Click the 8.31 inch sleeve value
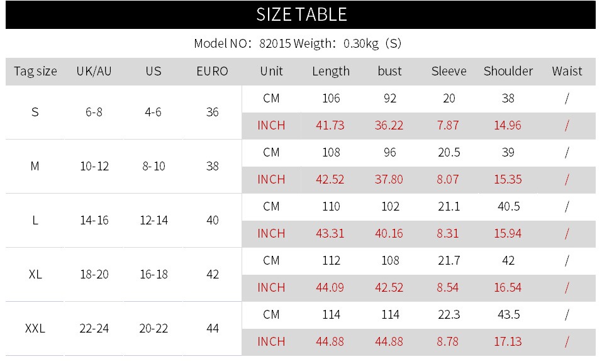This screenshot has width=602, height=364. (x=448, y=233)
